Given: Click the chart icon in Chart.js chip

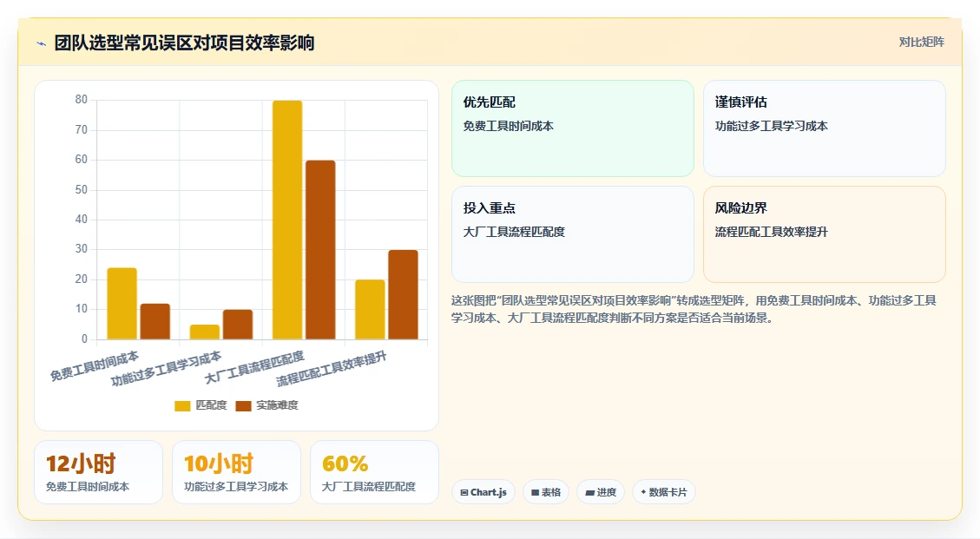Looking at the screenshot, I should (x=464, y=493).
